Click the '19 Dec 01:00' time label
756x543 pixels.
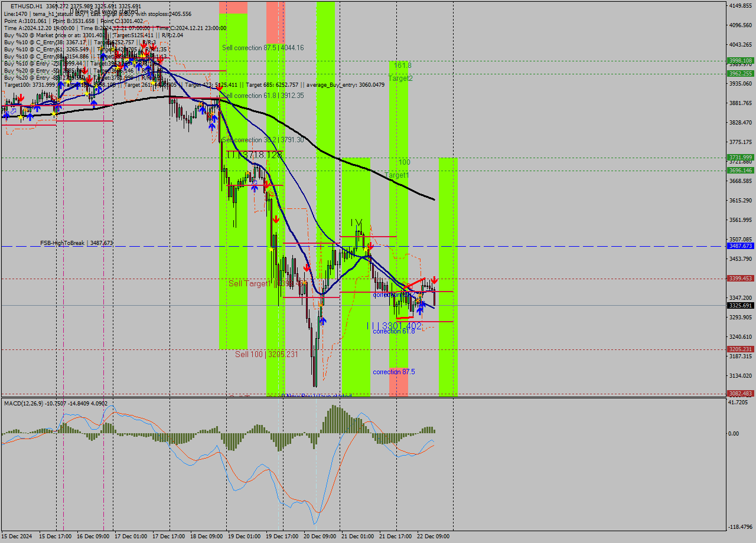click(245, 537)
